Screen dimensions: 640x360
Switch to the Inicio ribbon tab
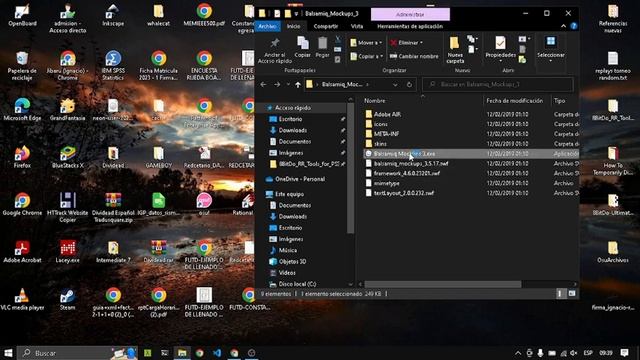(293, 26)
